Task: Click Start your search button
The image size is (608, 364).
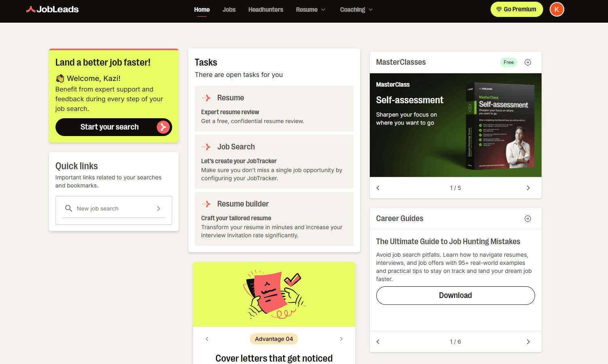Action: [114, 127]
